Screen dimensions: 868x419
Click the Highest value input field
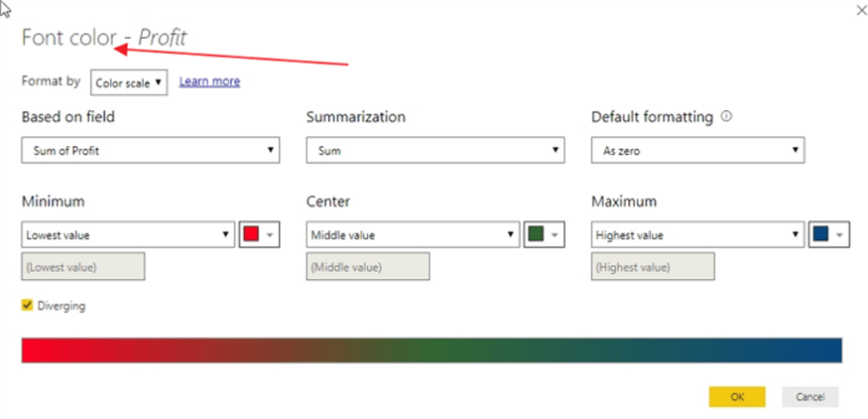click(x=653, y=267)
